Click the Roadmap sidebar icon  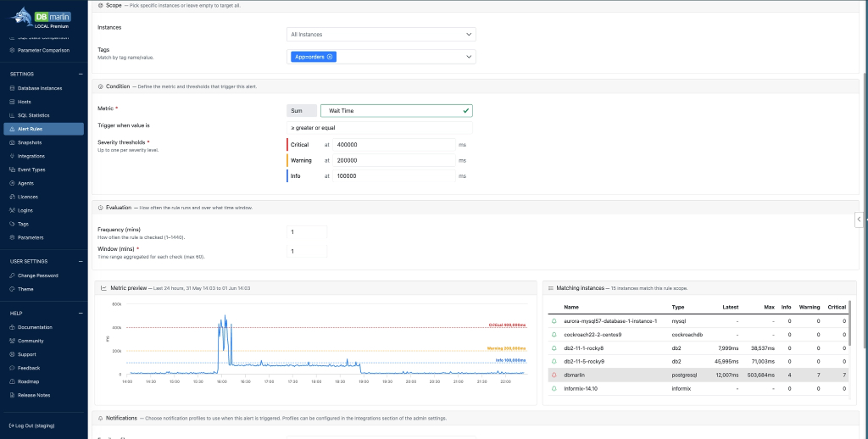click(12, 381)
